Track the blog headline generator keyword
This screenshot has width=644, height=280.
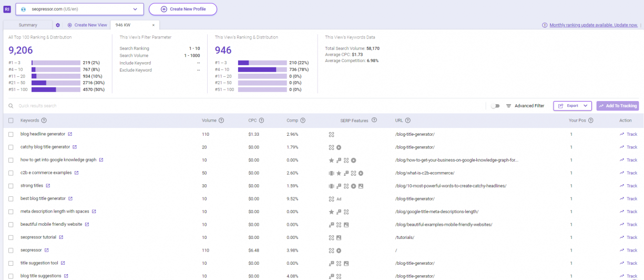pos(628,134)
